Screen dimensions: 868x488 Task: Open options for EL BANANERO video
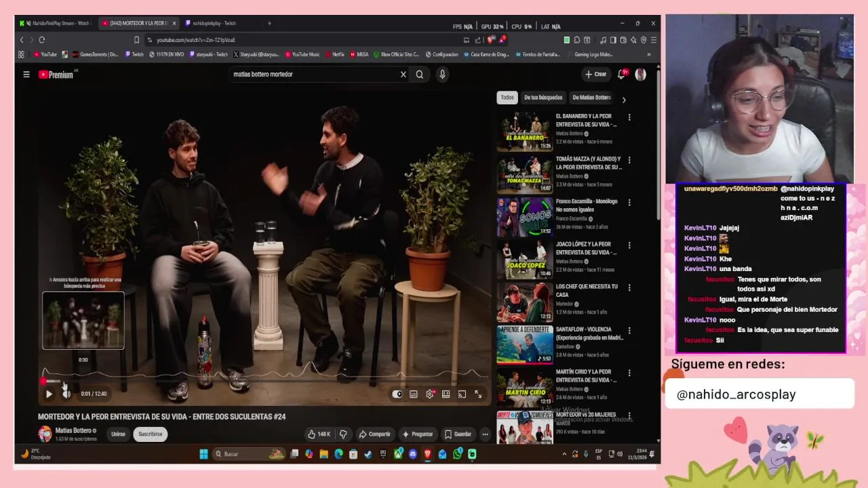(629, 117)
